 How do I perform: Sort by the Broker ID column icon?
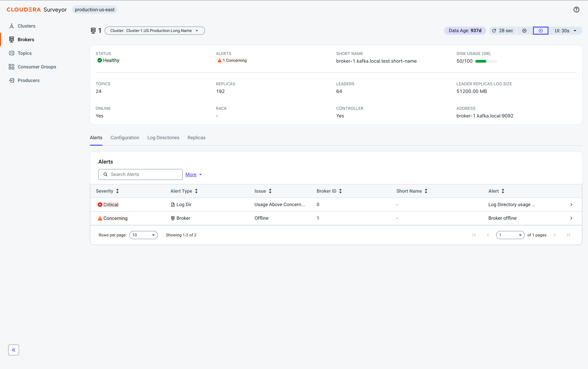tap(340, 191)
